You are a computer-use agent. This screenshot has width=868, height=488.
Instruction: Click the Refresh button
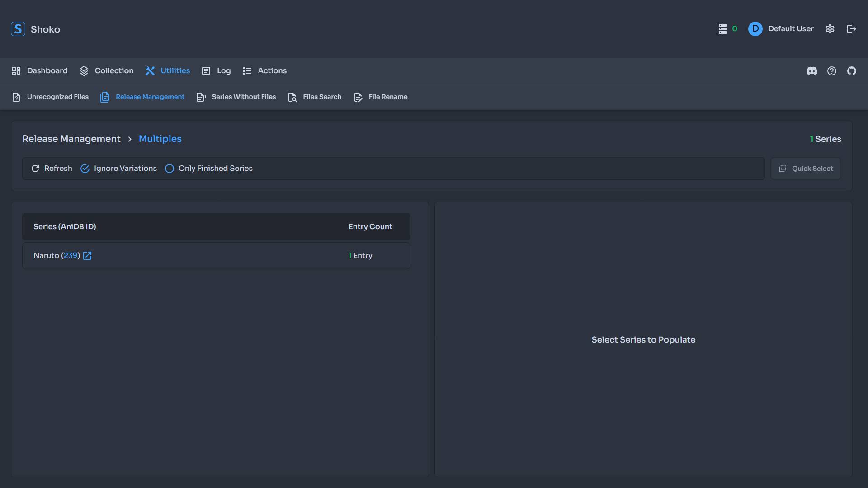click(51, 169)
